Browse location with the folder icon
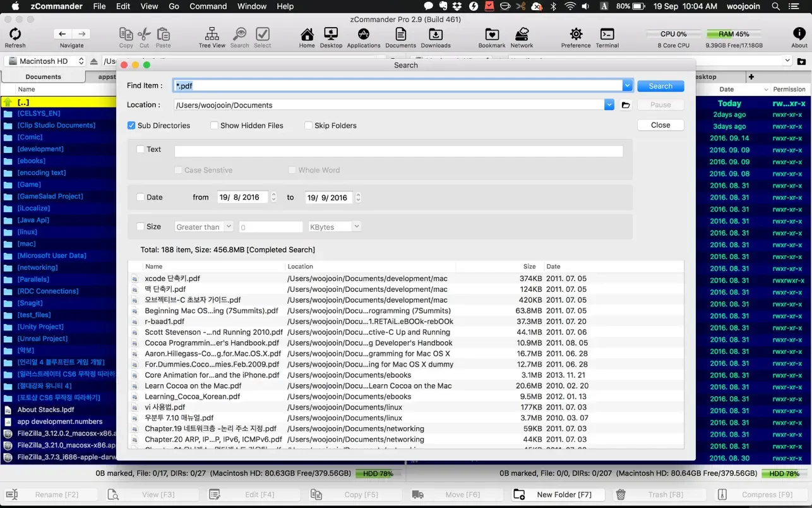 (x=626, y=105)
